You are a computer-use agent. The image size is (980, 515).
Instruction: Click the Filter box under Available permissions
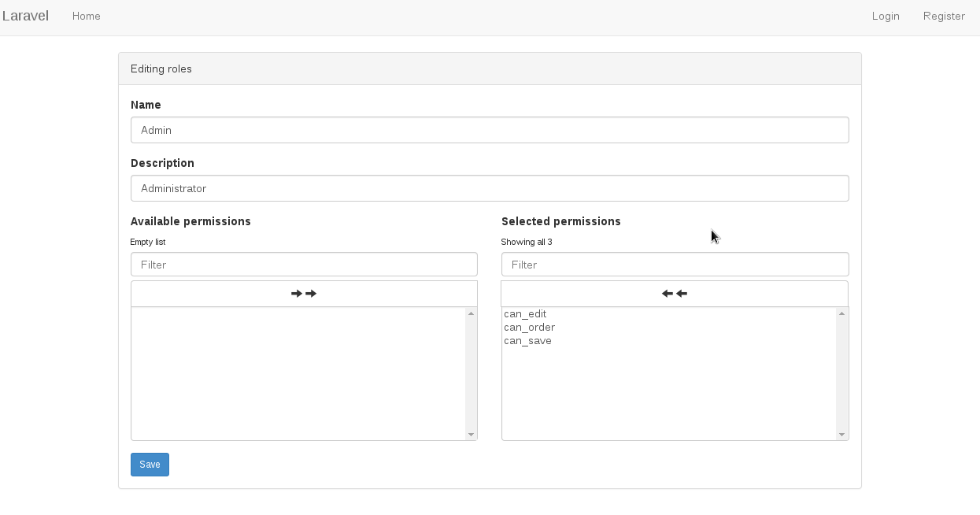pos(304,264)
